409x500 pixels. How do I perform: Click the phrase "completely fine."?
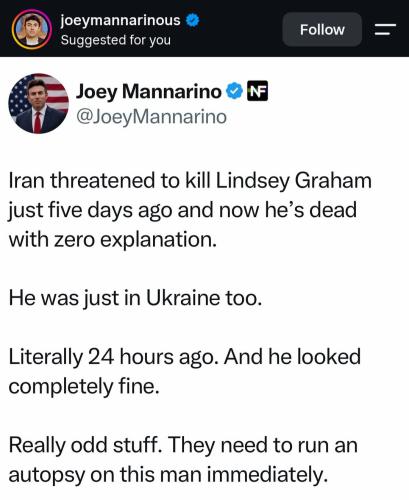click(84, 386)
